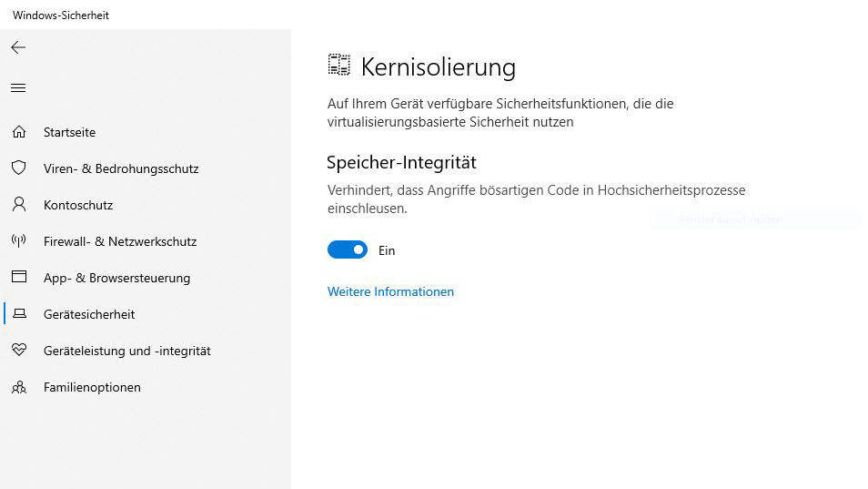Click the Gerätesicherheit laptop icon
The height and width of the screenshot is (489, 868).
[18, 314]
